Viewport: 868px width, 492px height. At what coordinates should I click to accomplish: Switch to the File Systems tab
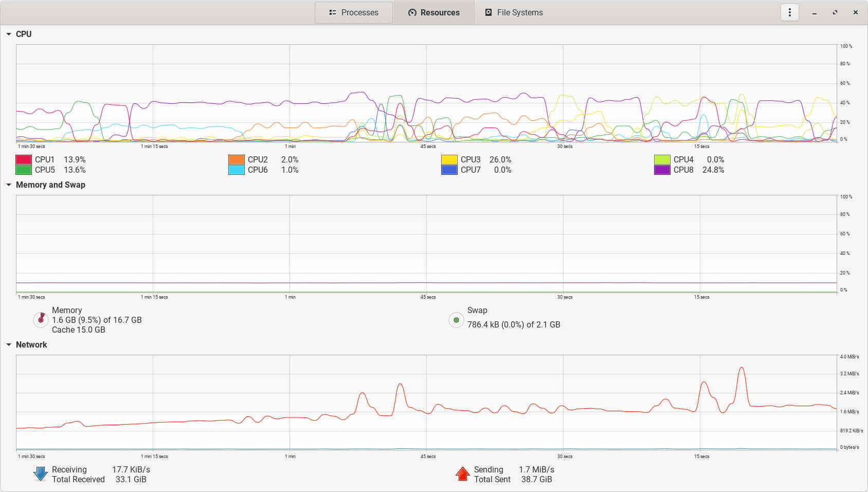[x=514, y=12]
